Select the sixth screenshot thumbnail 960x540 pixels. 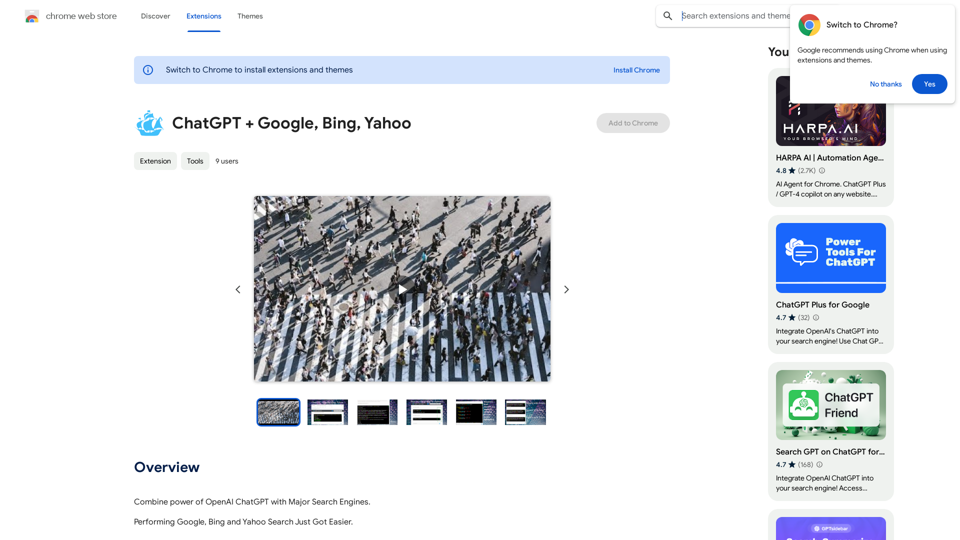pyautogui.click(x=525, y=412)
